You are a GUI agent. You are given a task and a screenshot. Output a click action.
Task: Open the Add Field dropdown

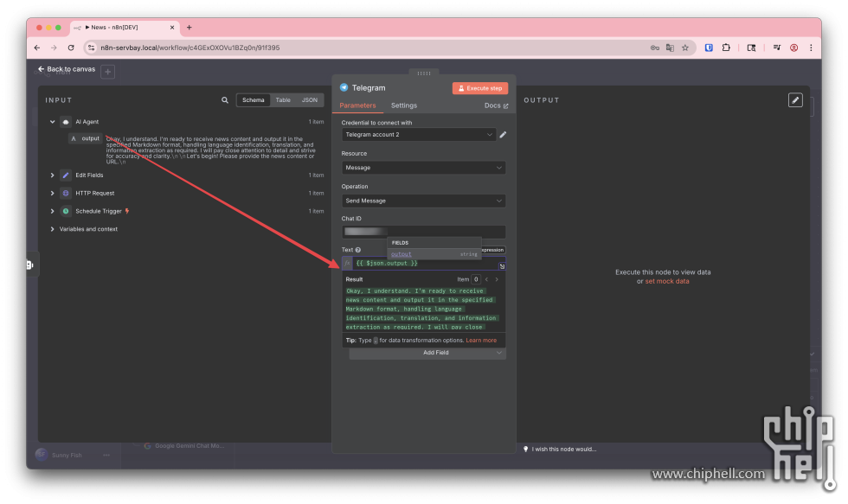point(427,353)
